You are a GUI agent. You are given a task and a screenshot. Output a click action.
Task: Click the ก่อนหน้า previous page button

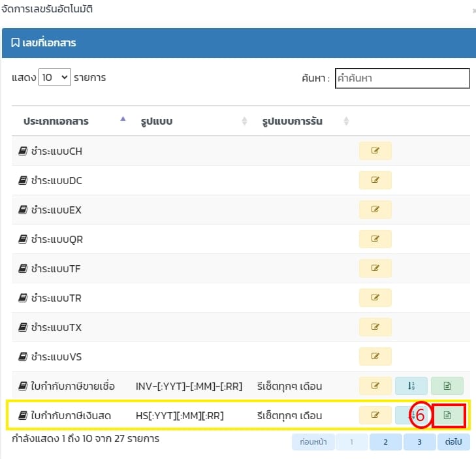click(x=312, y=442)
